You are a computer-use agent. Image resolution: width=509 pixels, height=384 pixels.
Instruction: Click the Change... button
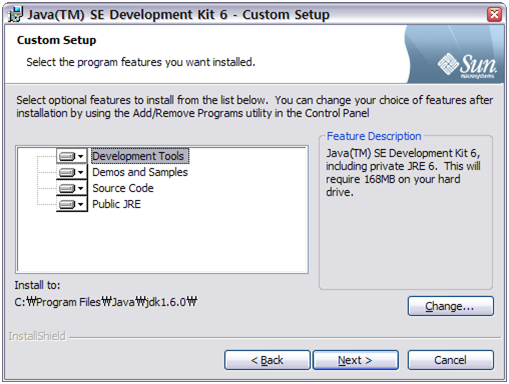450,306
